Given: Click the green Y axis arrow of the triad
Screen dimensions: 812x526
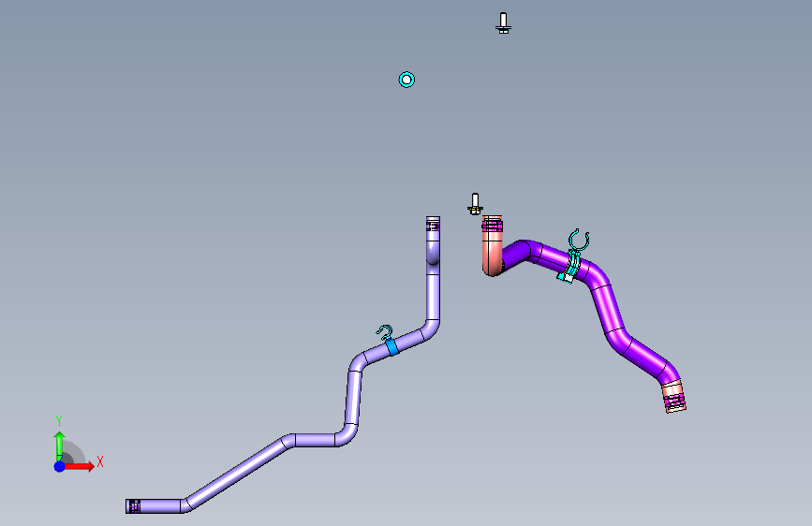Looking at the screenshot, I should [59, 446].
